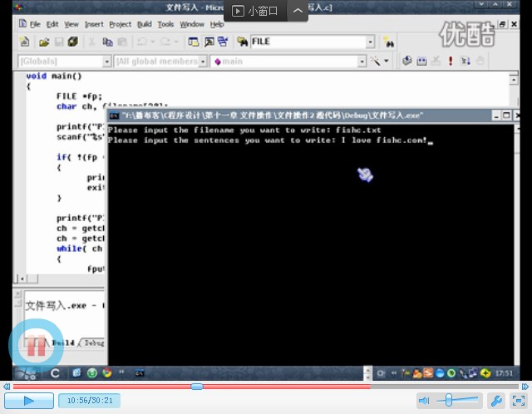Open the Redo history dropdown arrow

pos(176,42)
